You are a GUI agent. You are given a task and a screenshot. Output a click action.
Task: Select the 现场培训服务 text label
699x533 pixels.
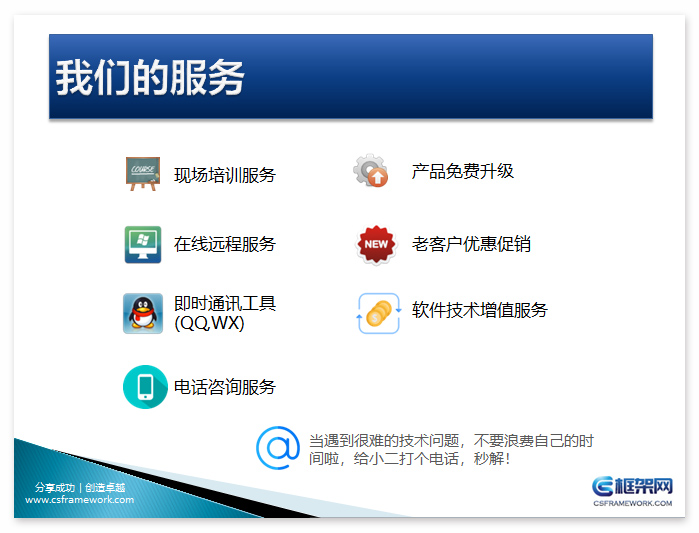[x=224, y=175]
